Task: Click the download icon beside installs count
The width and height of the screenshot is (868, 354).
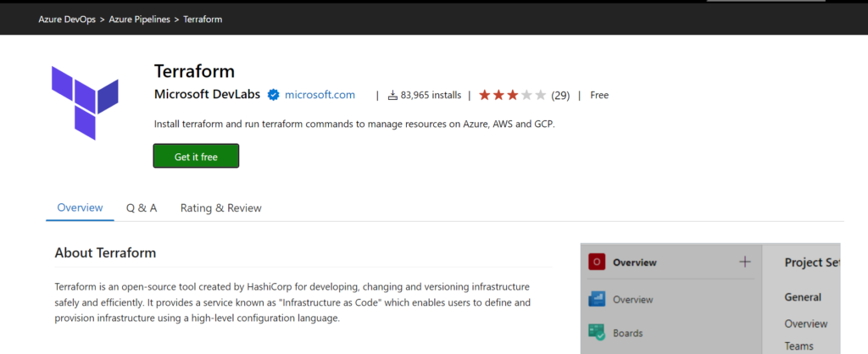Action: click(392, 95)
